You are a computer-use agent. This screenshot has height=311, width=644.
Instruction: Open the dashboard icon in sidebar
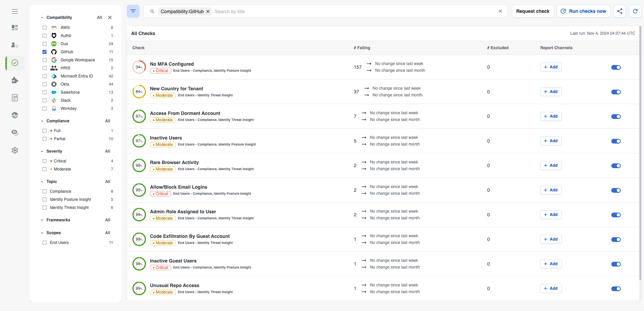tap(15, 28)
